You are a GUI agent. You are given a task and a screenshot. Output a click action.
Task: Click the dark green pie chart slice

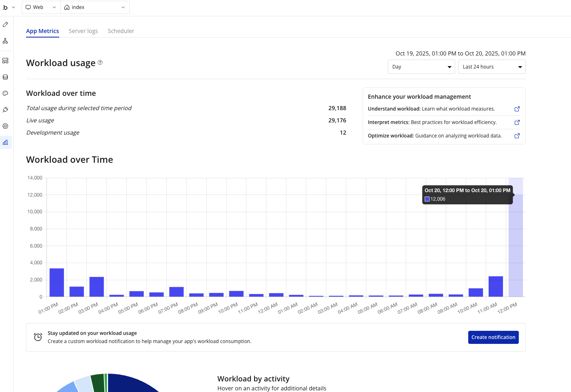[x=98, y=383]
